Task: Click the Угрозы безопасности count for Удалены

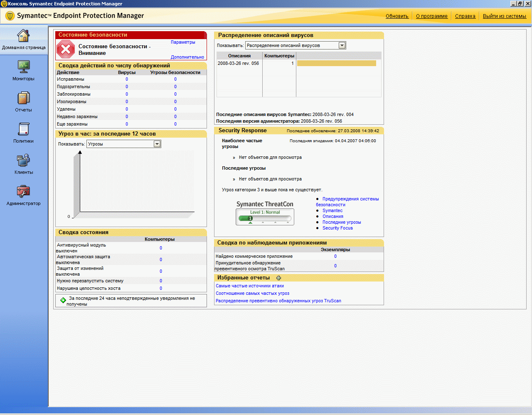Action: pos(175,109)
